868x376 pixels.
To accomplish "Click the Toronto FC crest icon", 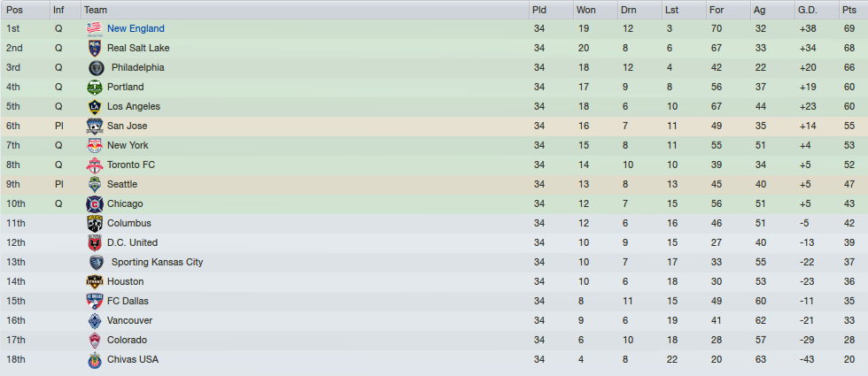I will pyautogui.click(x=94, y=165).
